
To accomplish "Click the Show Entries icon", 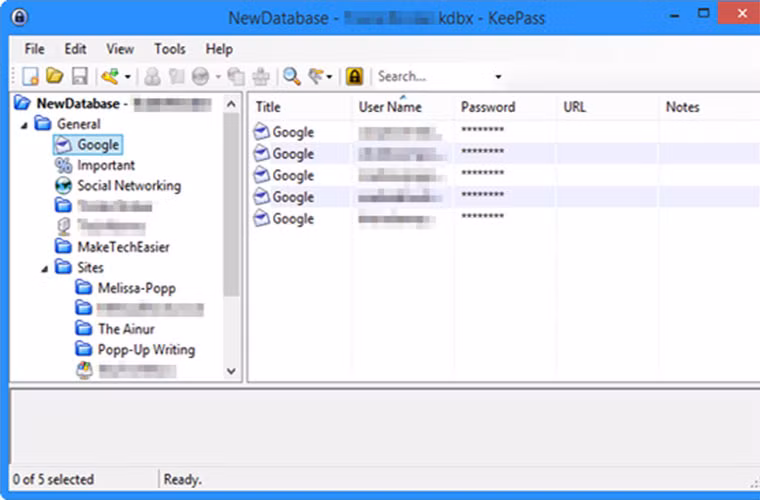I will (x=317, y=77).
